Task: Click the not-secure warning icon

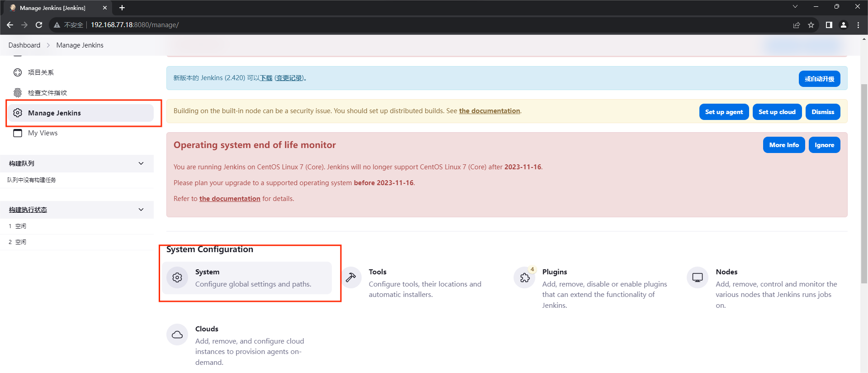Action: pos(57,25)
